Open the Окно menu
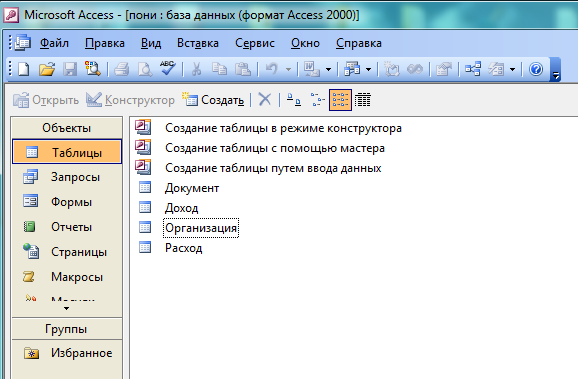This screenshot has width=578, height=379. [x=305, y=43]
